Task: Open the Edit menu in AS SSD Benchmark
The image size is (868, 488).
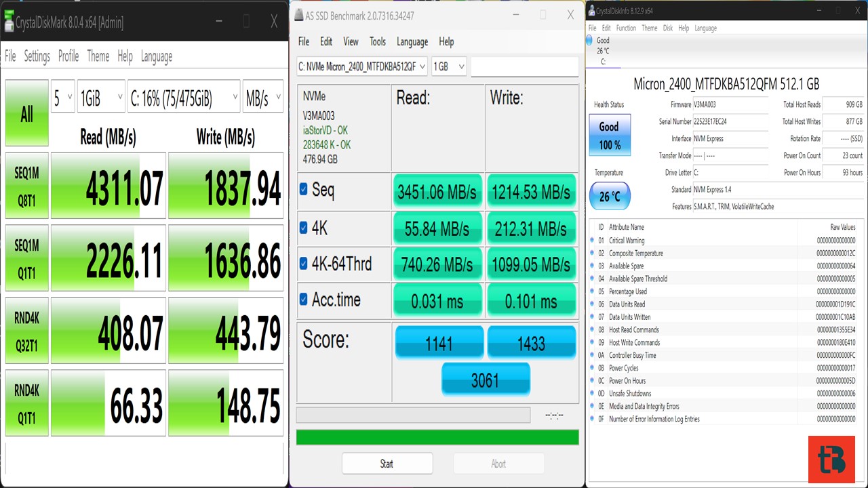Action: point(326,42)
